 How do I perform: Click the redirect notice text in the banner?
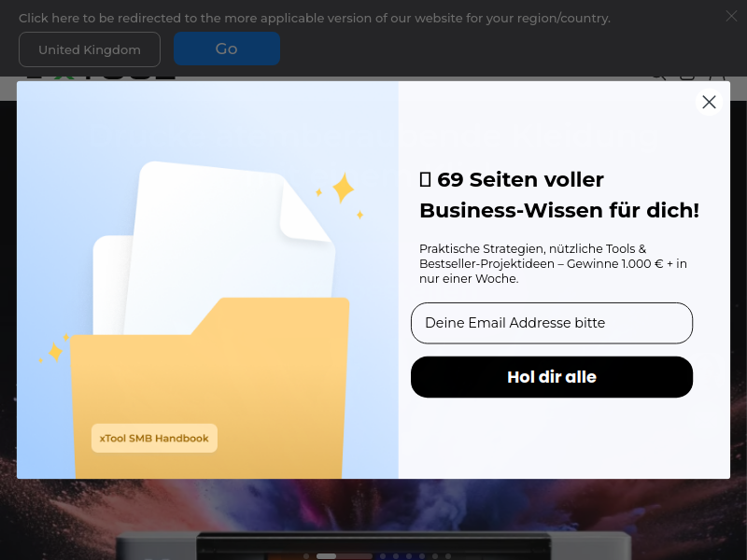tap(315, 18)
